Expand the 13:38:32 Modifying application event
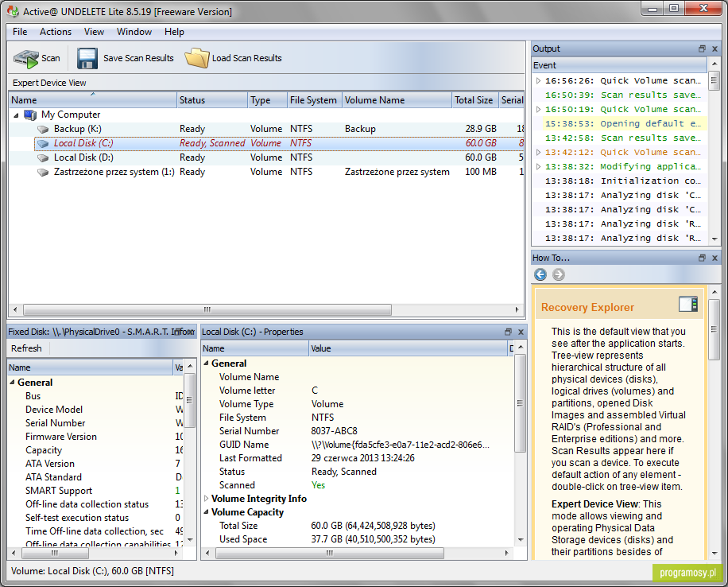The image size is (728, 587). pyautogui.click(x=538, y=167)
